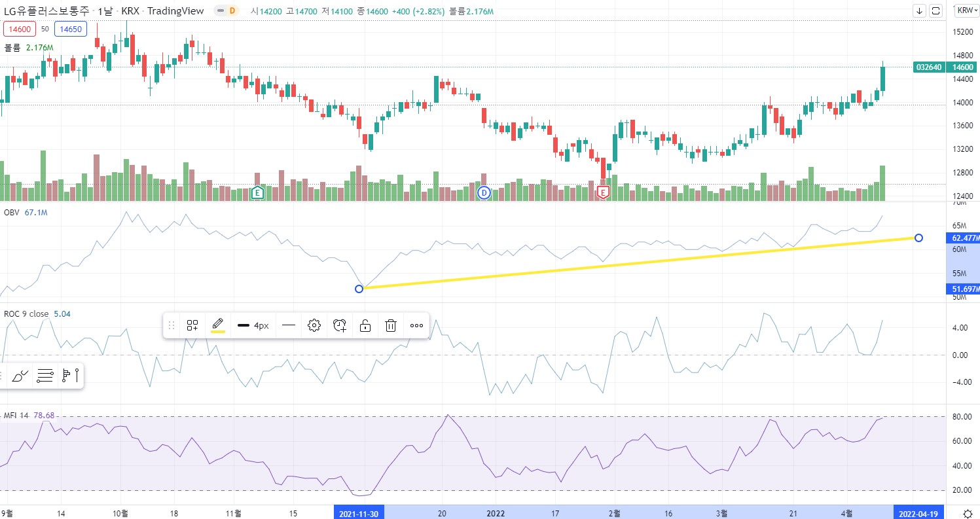
Task: Click the trend line end anchor point
Action: pyautogui.click(x=918, y=238)
